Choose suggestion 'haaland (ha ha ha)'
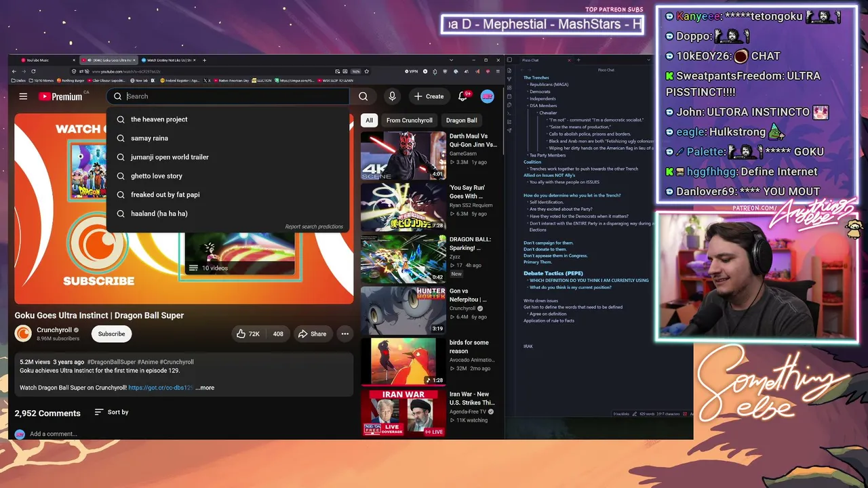 (x=228, y=213)
